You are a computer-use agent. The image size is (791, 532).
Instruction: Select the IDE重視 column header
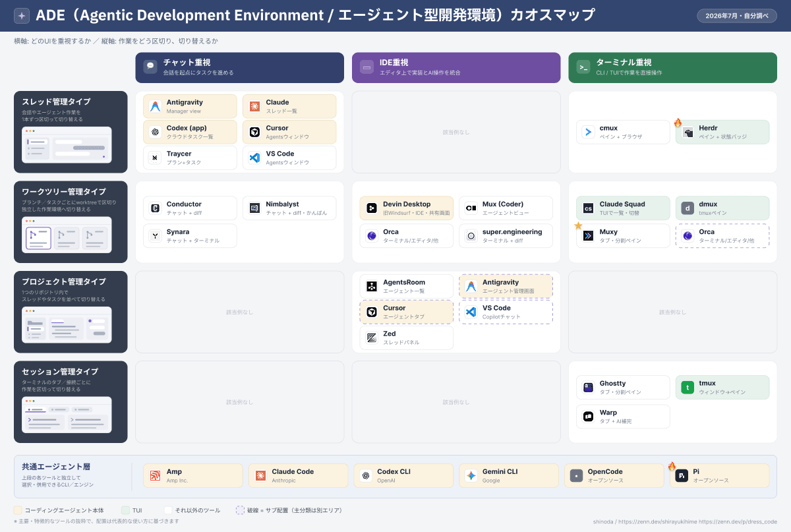pyautogui.click(x=456, y=67)
